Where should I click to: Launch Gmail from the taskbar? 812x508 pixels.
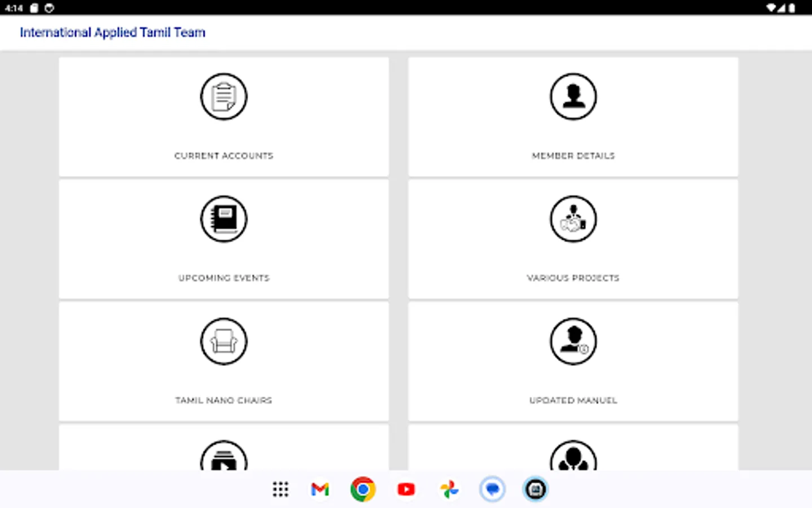point(320,489)
